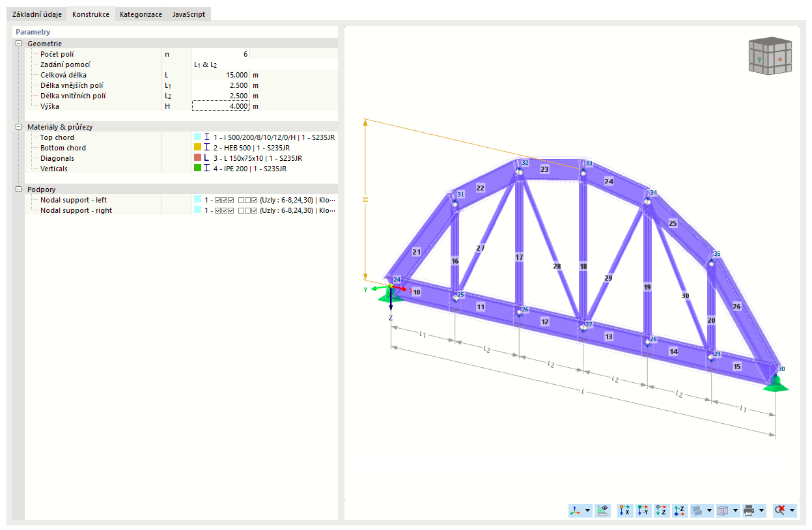This screenshot has height=530, width=812.
Task: Click the printer icon
Action: (749, 510)
